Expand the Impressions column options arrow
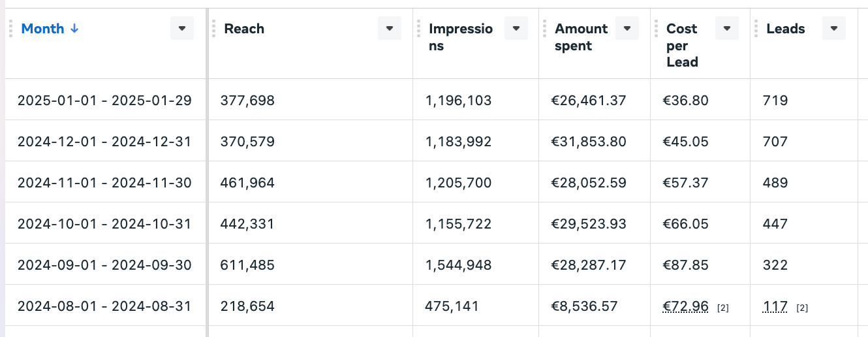 (x=516, y=28)
